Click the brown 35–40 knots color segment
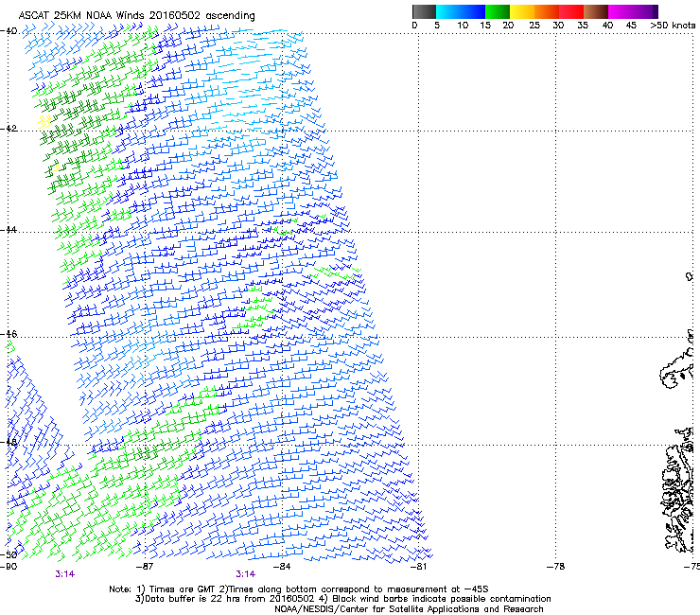 coord(596,11)
